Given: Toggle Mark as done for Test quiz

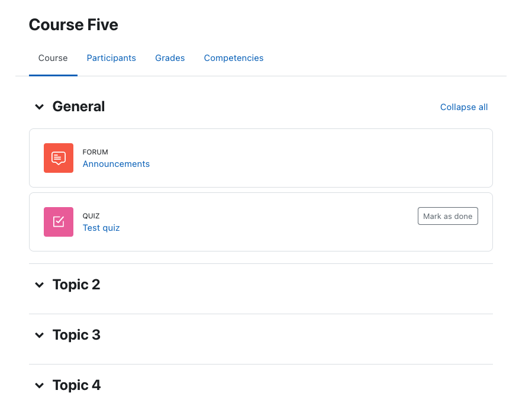Looking at the screenshot, I should [448, 216].
